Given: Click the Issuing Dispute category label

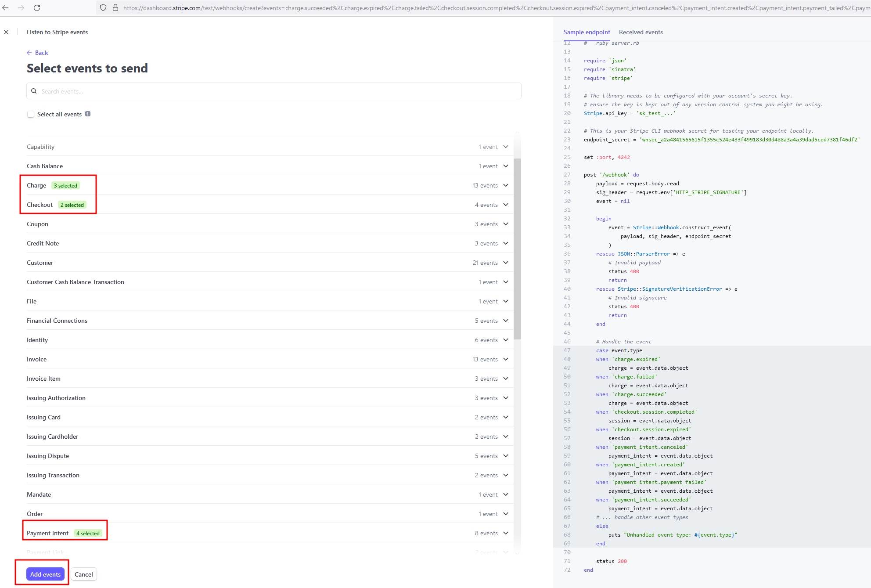Looking at the screenshot, I should coord(48,456).
